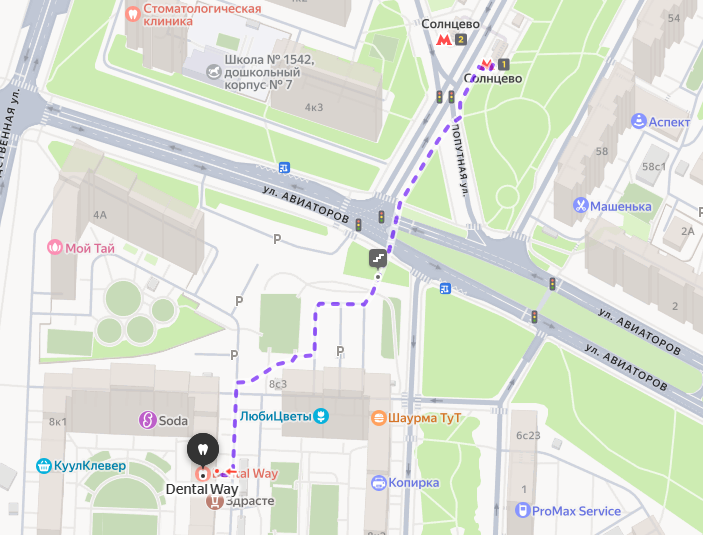Click the Dental Way tooth pin marker
Viewport: 703px width, 535px height.
[203, 449]
